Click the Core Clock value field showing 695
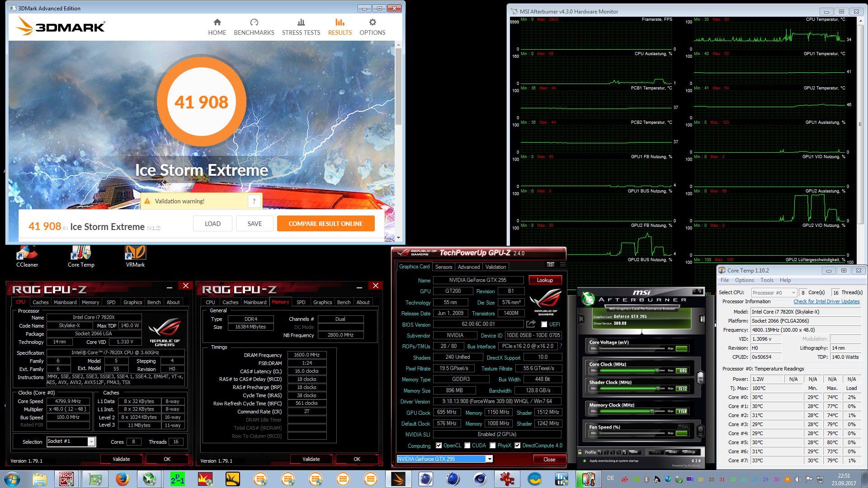The width and height of the screenshot is (868, 488). pyautogui.click(x=682, y=371)
